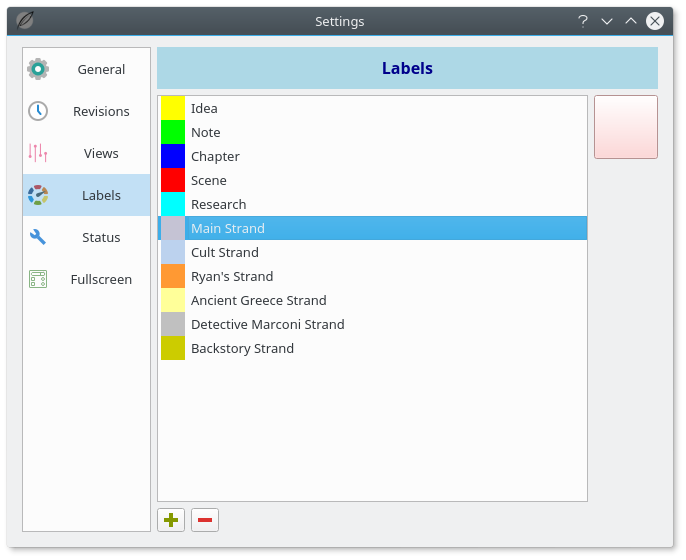Open the Revisions clock icon
This screenshot has height=560, width=686.
click(x=38, y=111)
